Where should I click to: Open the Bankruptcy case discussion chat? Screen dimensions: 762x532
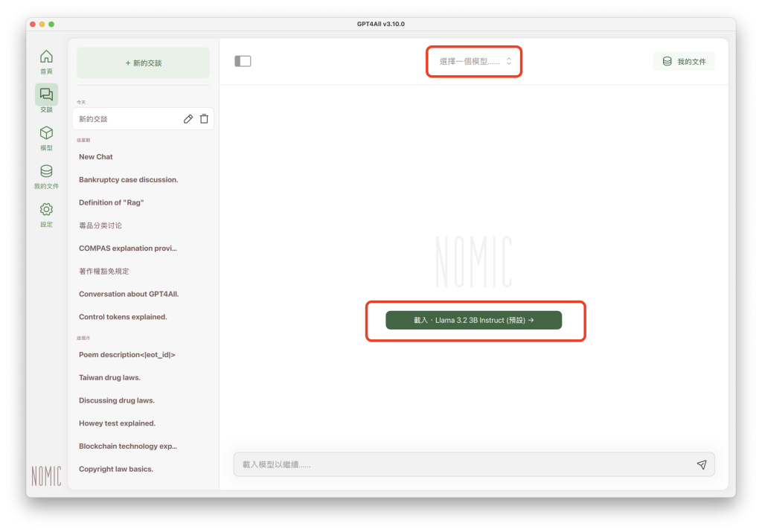128,179
